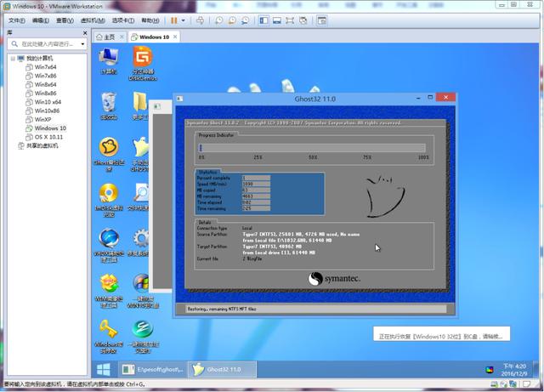The image size is (544, 392).
Task: Click the guest Windows Start button
Action: pos(104,369)
